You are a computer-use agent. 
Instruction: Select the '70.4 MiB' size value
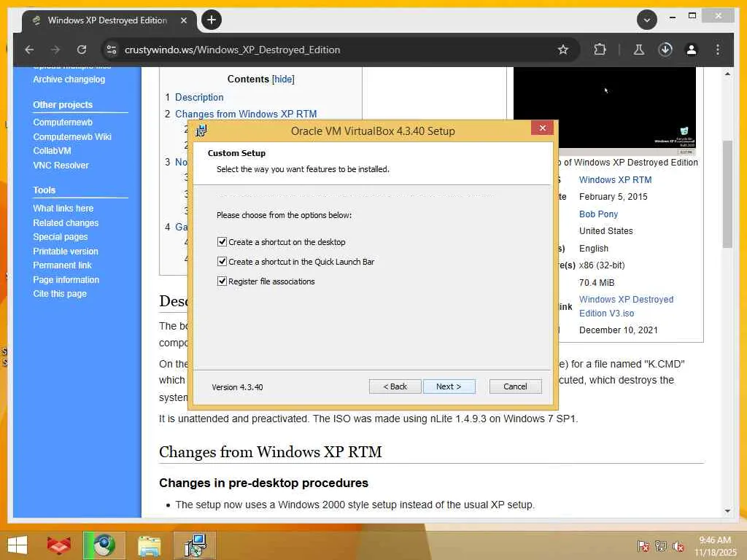point(597,283)
